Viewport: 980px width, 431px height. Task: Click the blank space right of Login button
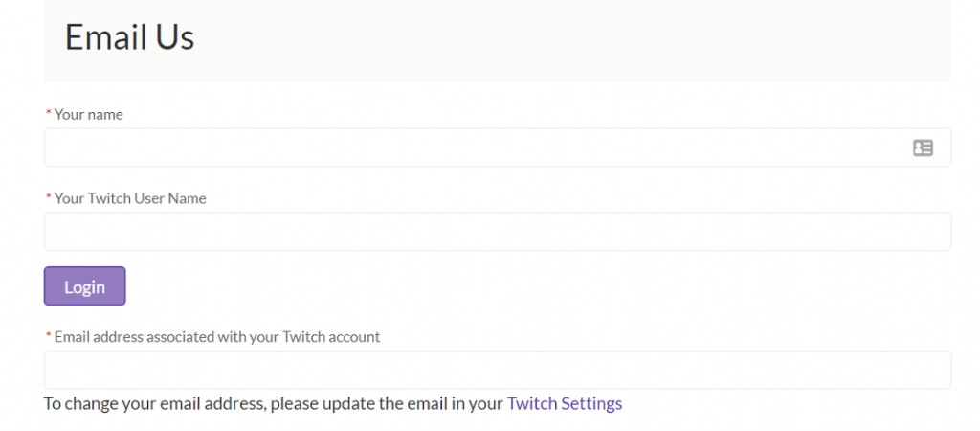tap(479, 286)
